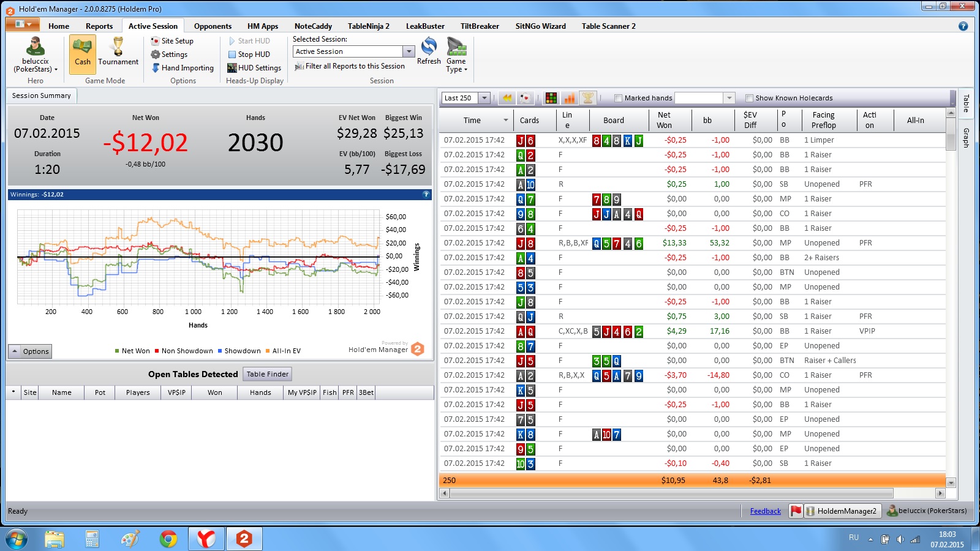The height and width of the screenshot is (551, 980).
Task: Click the rewind double-arrow icon in hands toolbar
Action: pyautogui.click(x=507, y=98)
